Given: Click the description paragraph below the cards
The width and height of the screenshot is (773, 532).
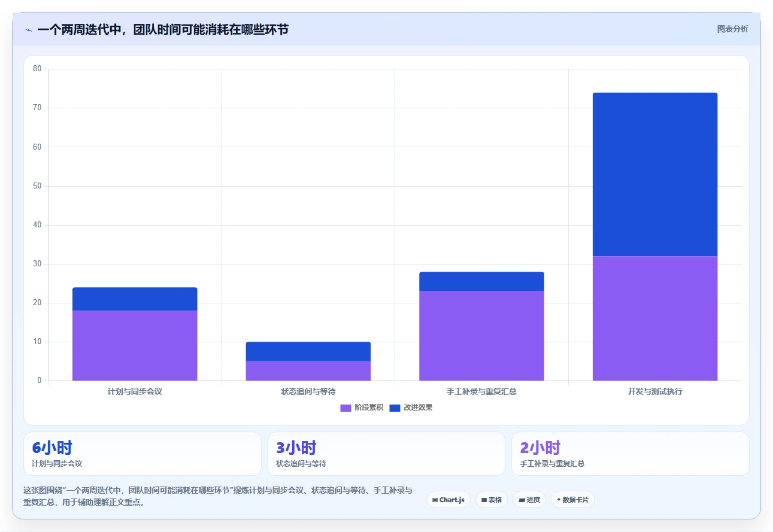Looking at the screenshot, I should coord(218,496).
